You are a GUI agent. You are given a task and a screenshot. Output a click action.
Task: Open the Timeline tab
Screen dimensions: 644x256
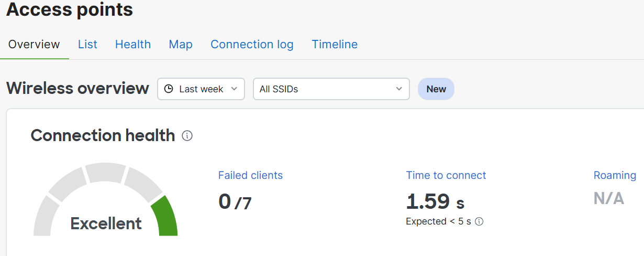(x=335, y=45)
